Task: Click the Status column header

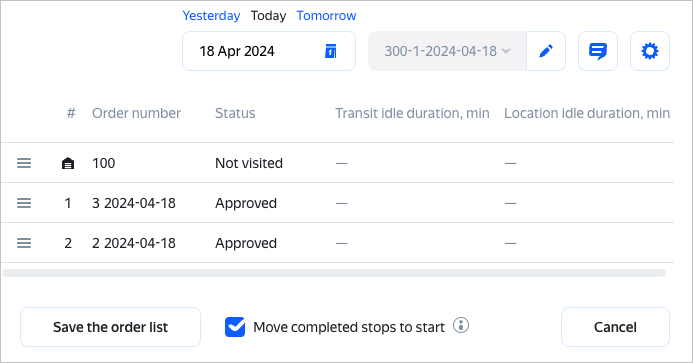Action: coord(235,113)
